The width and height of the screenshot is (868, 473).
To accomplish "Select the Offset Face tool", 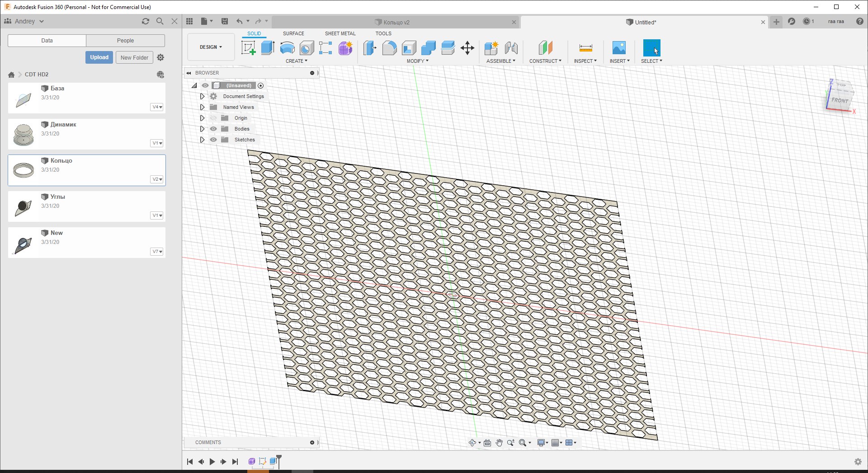I will pyautogui.click(x=448, y=48).
